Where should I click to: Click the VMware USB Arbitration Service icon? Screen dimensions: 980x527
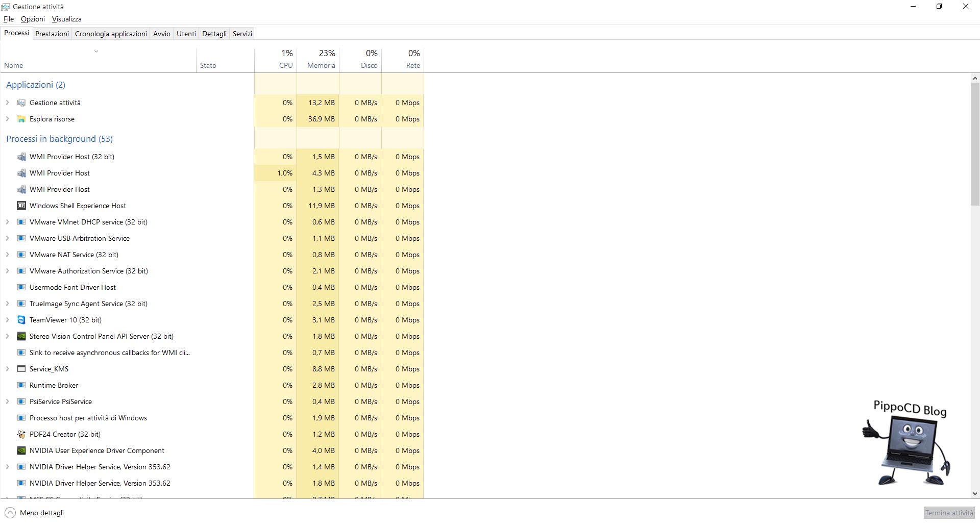(x=21, y=238)
